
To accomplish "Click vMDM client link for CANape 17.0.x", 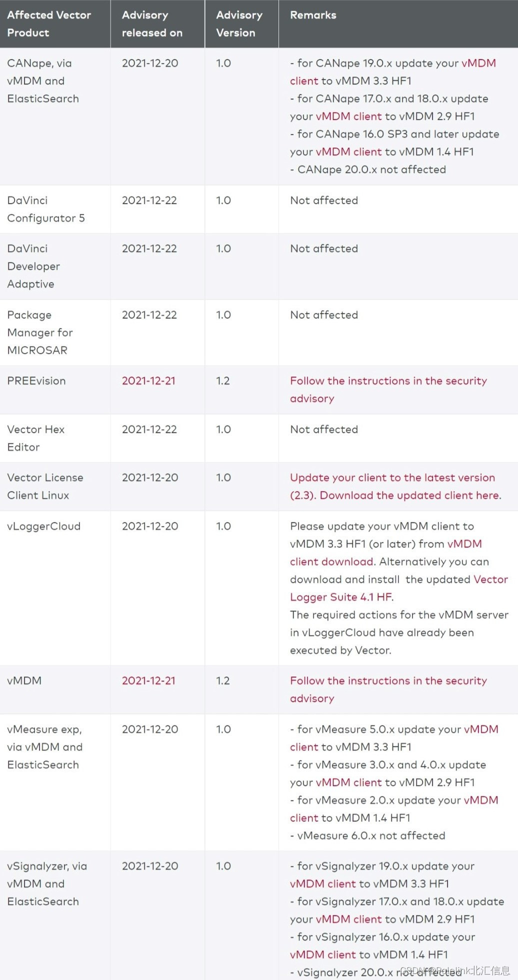I will click(x=348, y=116).
